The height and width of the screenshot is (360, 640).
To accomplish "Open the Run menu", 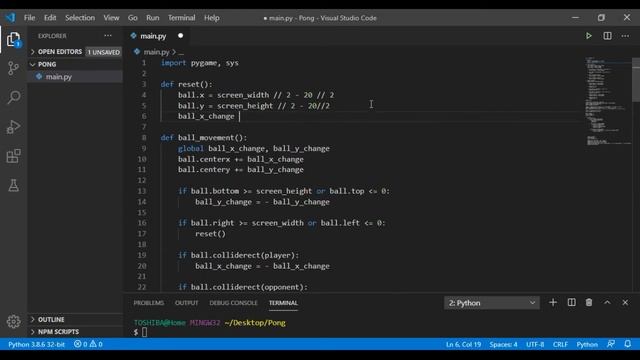I will [x=153, y=18].
